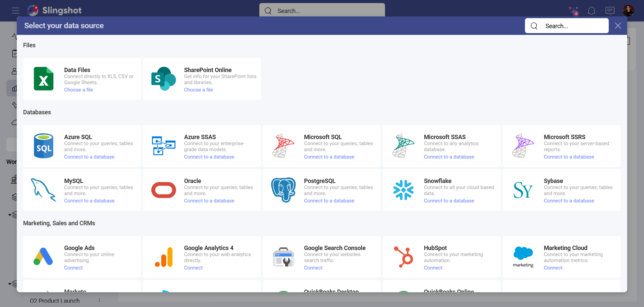Click Connect to a database under Azure SQL
Screen dimensions: 644x307
point(89,157)
